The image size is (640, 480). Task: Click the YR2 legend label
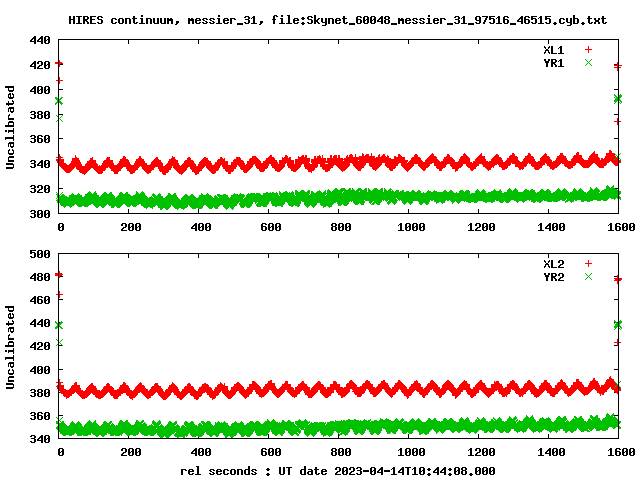(553, 277)
